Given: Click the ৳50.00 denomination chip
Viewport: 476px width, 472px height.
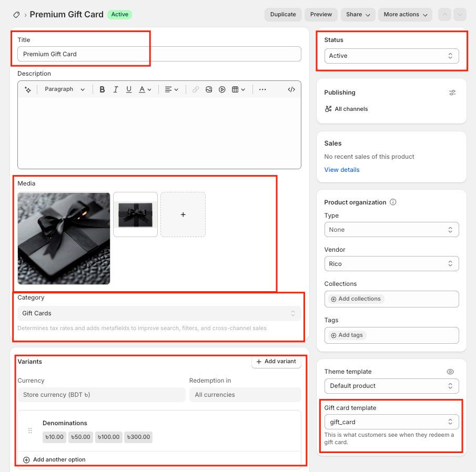Looking at the screenshot, I should [x=81, y=437].
